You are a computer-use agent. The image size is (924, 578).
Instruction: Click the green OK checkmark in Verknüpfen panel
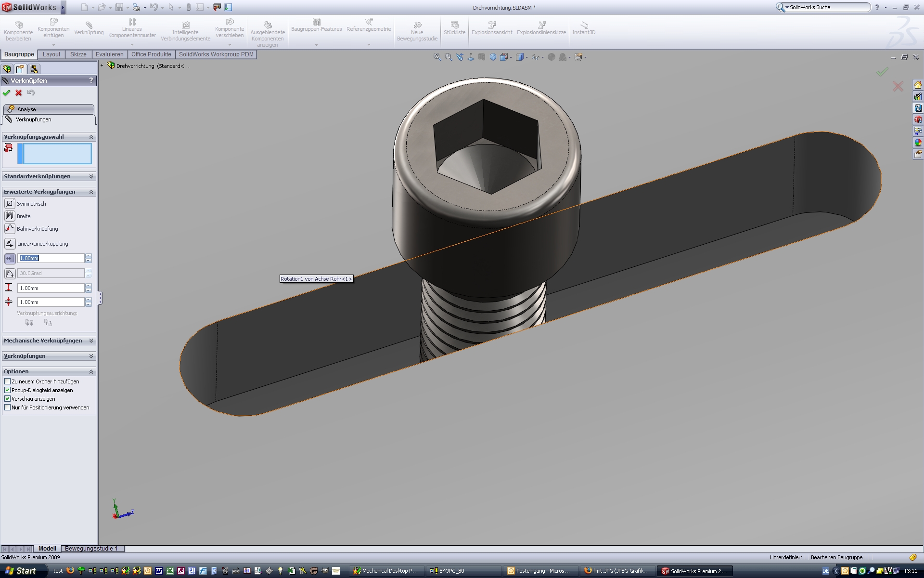point(6,93)
